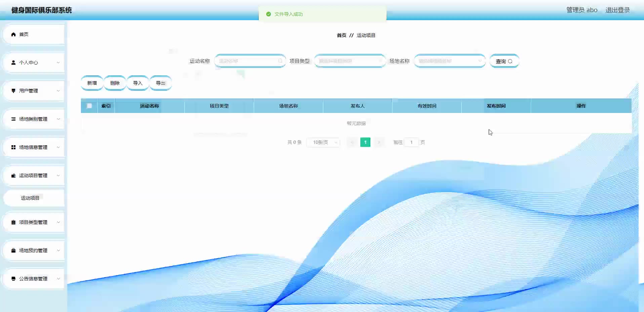Click the 暂无数据 empty table message

[356, 123]
